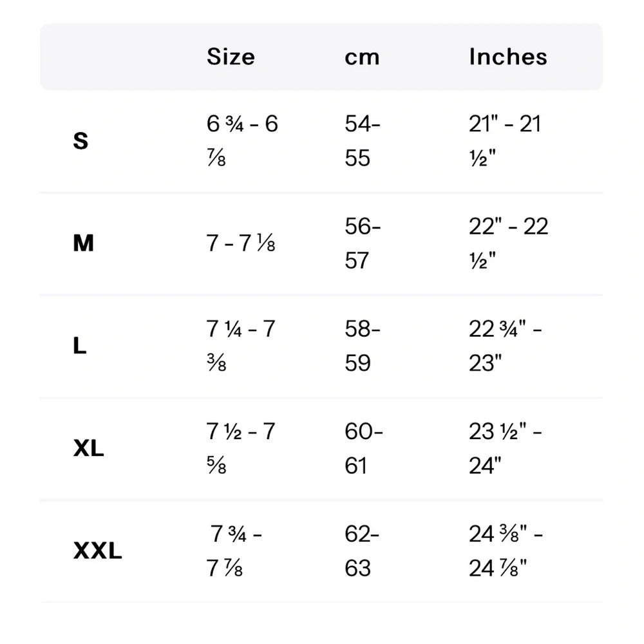The width and height of the screenshot is (644, 644).
Task: Click the cm column header
Action: coord(362,57)
